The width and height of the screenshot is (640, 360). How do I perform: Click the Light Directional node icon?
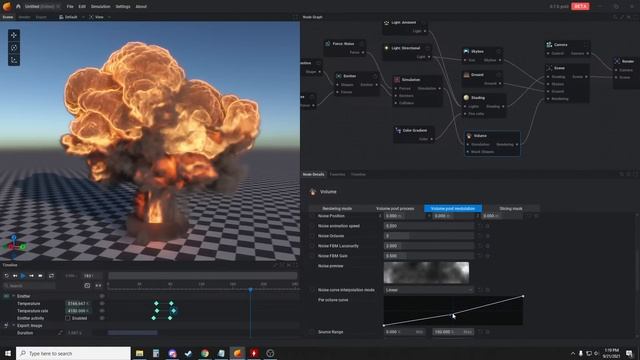387,48
